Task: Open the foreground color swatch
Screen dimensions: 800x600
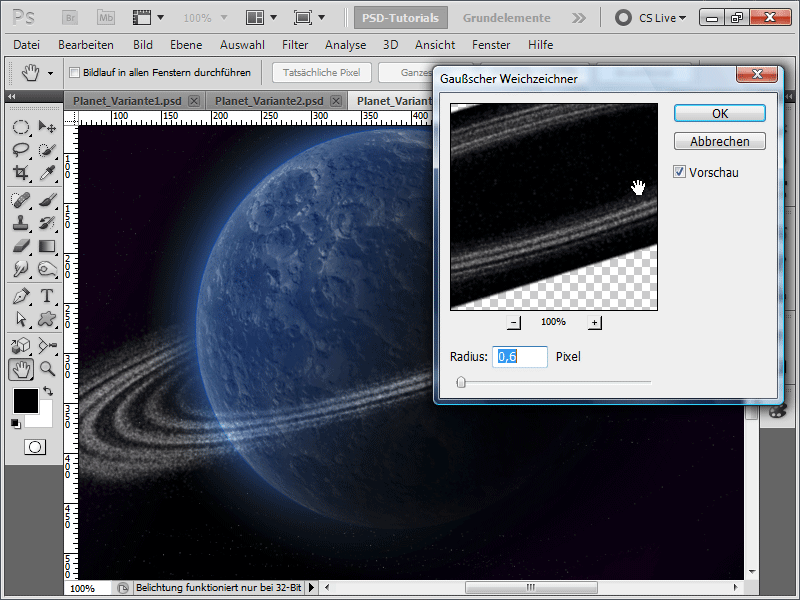Action: [x=26, y=401]
